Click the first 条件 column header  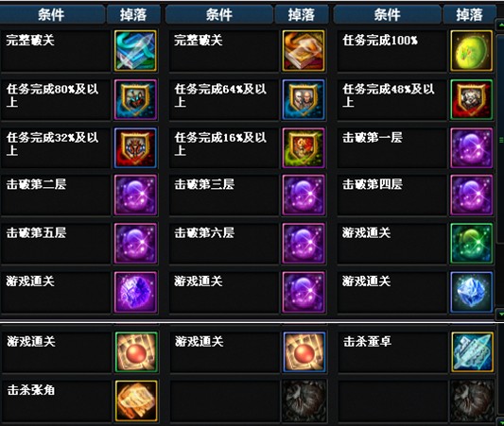click(52, 15)
